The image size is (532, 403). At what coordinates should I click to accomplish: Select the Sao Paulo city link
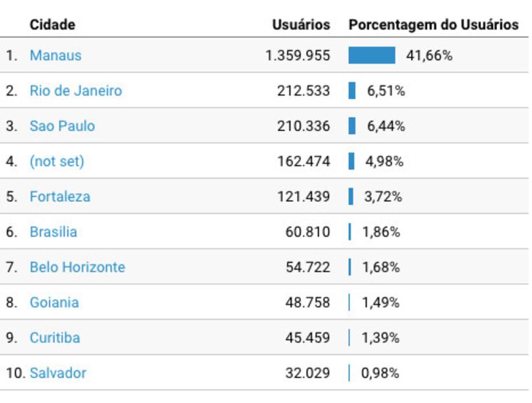tap(62, 126)
